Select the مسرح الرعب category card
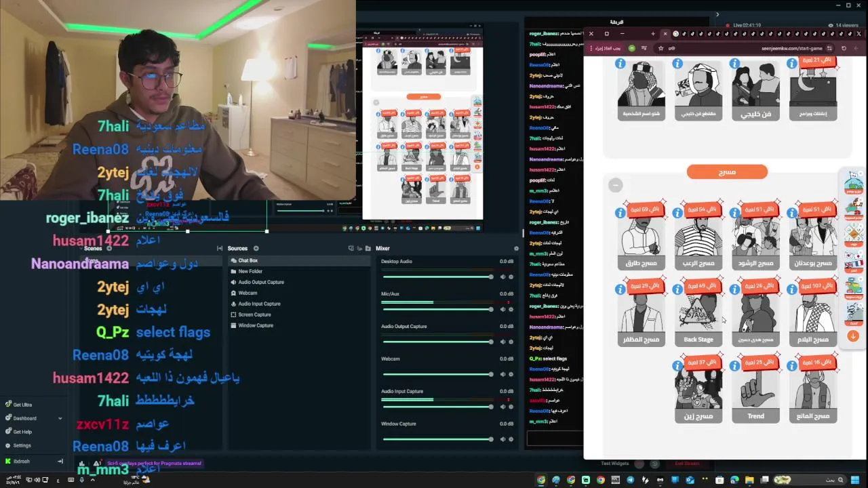 698,237
